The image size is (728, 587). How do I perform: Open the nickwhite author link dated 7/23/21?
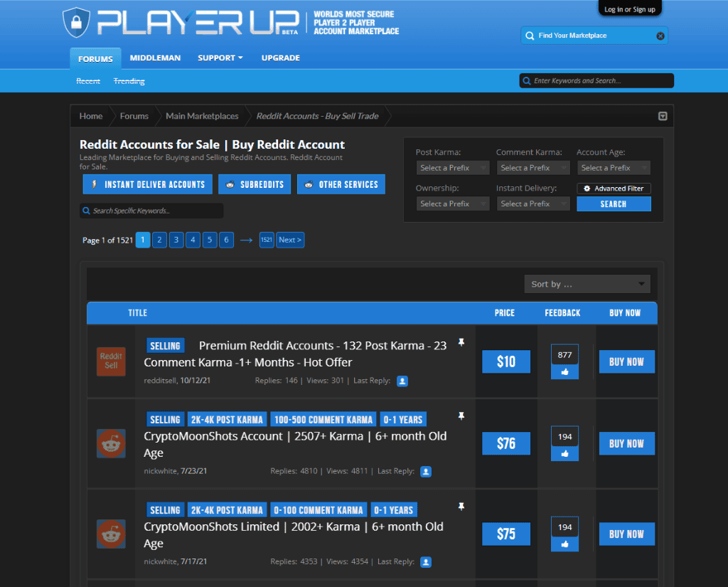click(160, 471)
